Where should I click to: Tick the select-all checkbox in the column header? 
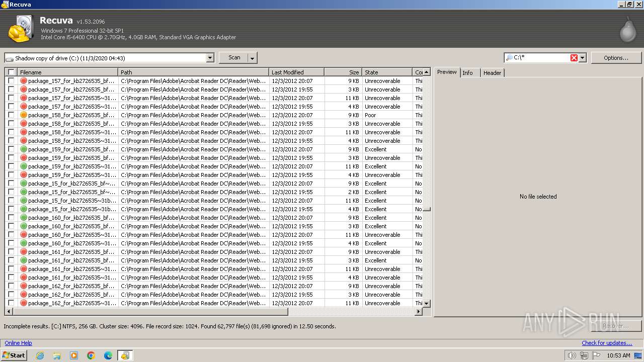pos(11,72)
